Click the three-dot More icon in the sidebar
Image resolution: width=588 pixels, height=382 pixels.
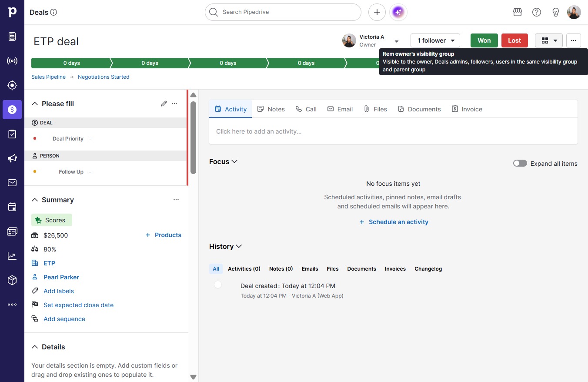[12, 305]
